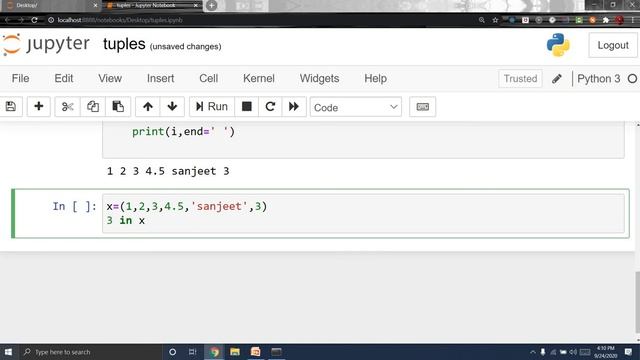Screen dimensions: 640x360
Task: Click the Logout button
Action: coord(613,45)
